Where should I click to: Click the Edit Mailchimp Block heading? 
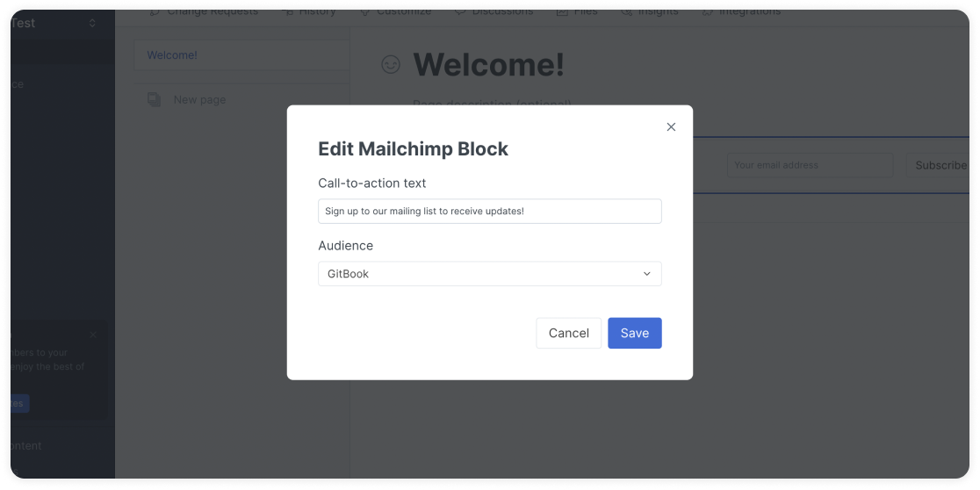coord(413,148)
